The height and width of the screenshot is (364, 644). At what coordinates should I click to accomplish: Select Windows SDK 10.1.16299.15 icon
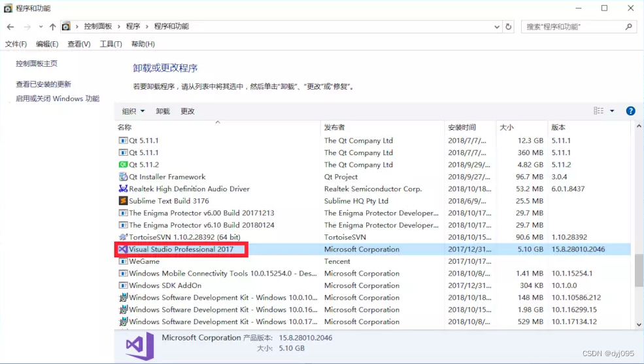[123, 310]
